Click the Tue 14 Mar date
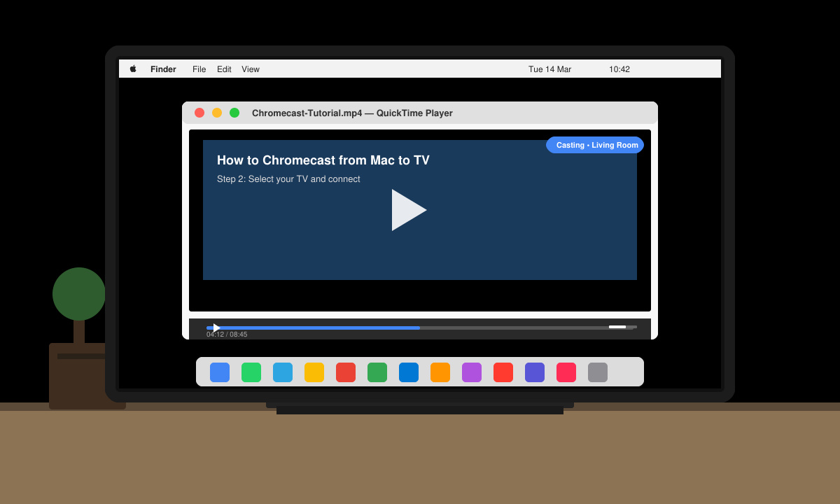The image size is (840, 504). click(x=549, y=69)
